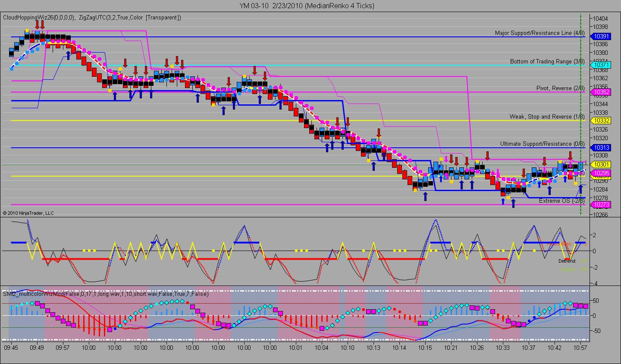Click the 10386 price axis value
621x364 pixels.
pos(600,44)
